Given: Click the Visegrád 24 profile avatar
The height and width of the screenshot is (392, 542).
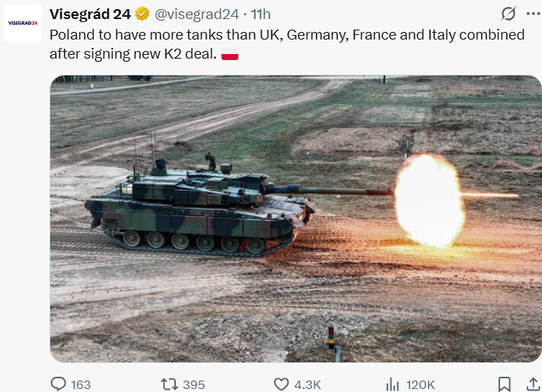Looking at the screenshot, I should pyautogui.click(x=23, y=23).
